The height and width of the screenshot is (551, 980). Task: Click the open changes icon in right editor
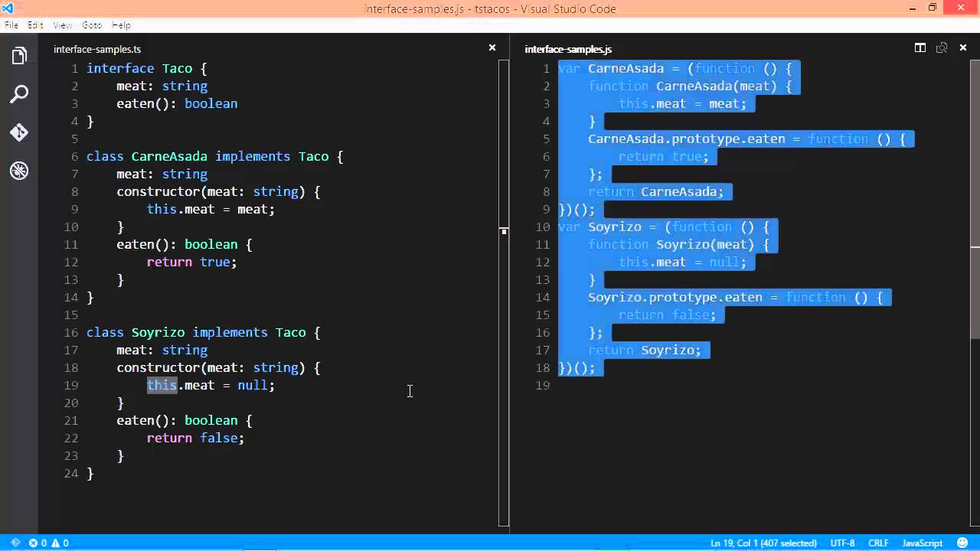tap(942, 48)
